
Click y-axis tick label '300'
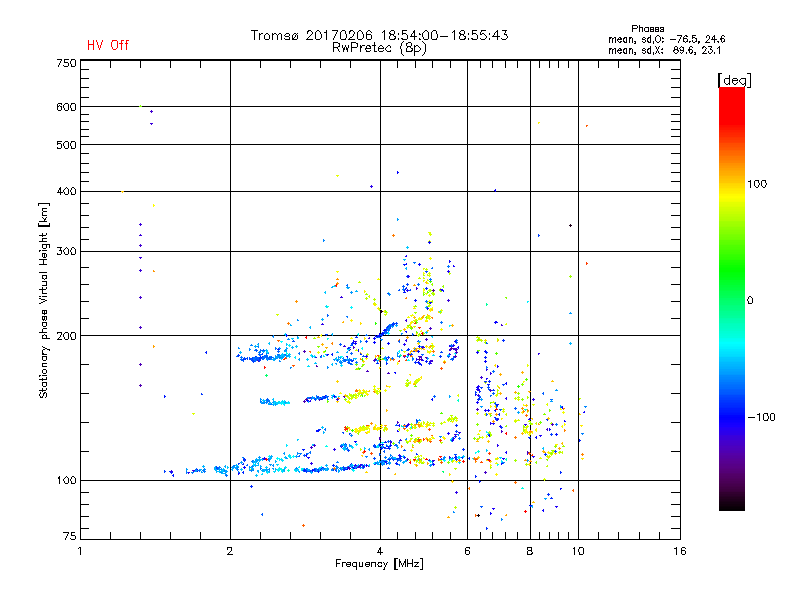click(x=66, y=251)
